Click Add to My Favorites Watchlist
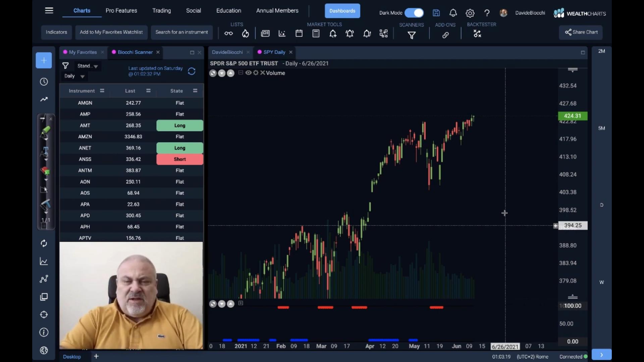Viewport: 644px width, 362px height. pyautogui.click(x=111, y=32)
